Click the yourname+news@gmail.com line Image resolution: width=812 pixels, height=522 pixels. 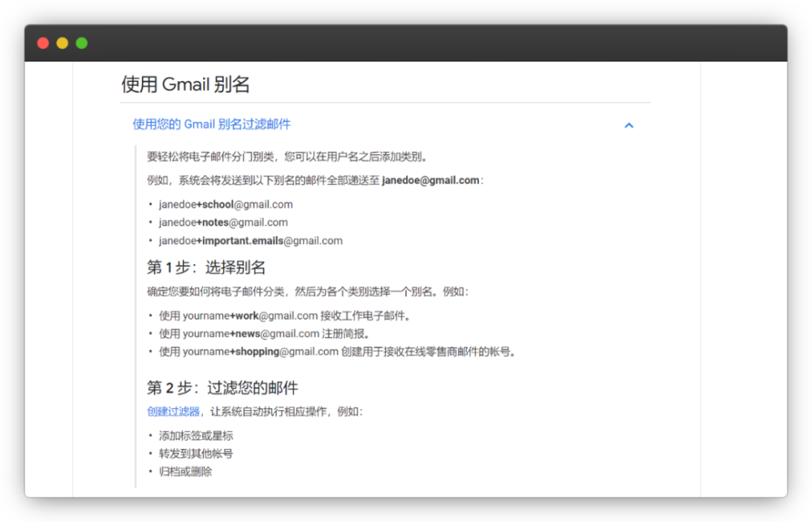pos(265,334)
